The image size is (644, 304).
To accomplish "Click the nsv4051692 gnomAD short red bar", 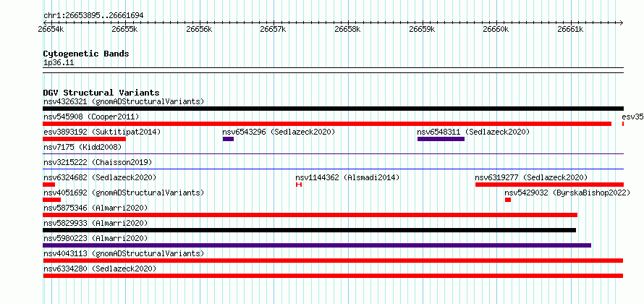I will [x=52, y=200].
